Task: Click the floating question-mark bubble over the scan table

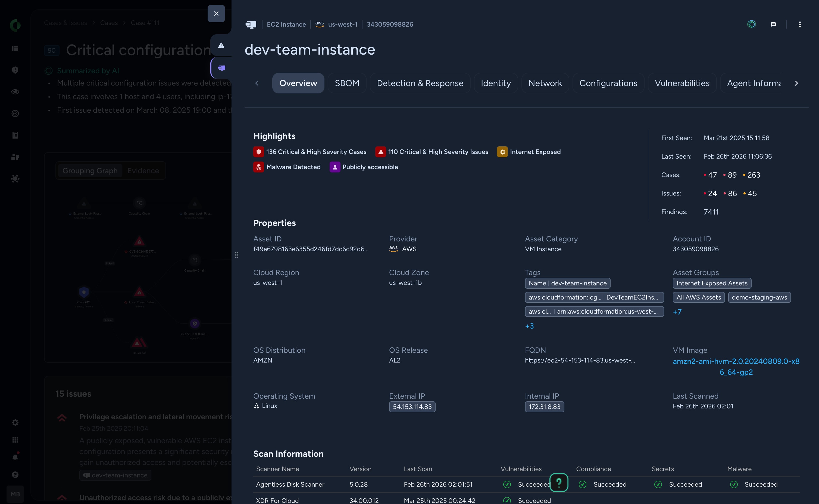Action: pos(559,482)
